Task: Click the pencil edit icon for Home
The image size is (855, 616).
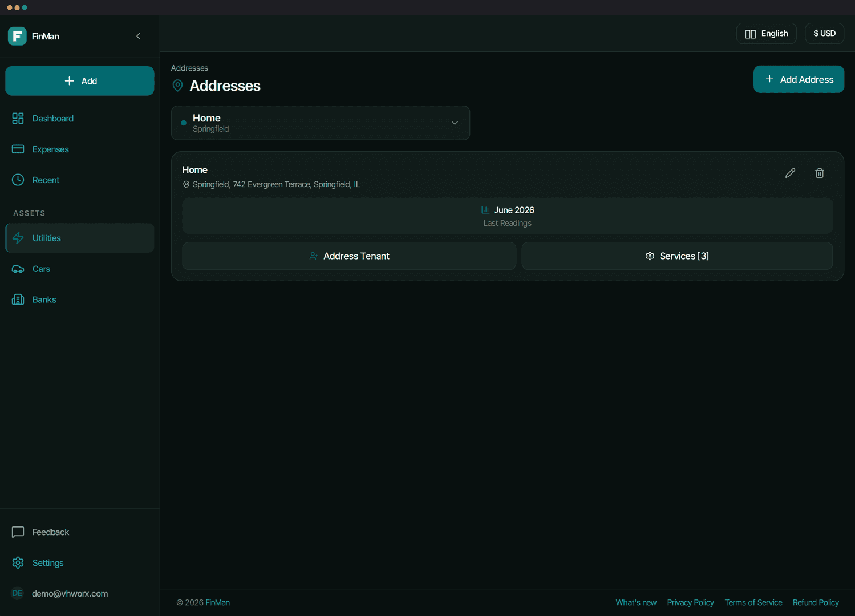Action: pos(790,173)
